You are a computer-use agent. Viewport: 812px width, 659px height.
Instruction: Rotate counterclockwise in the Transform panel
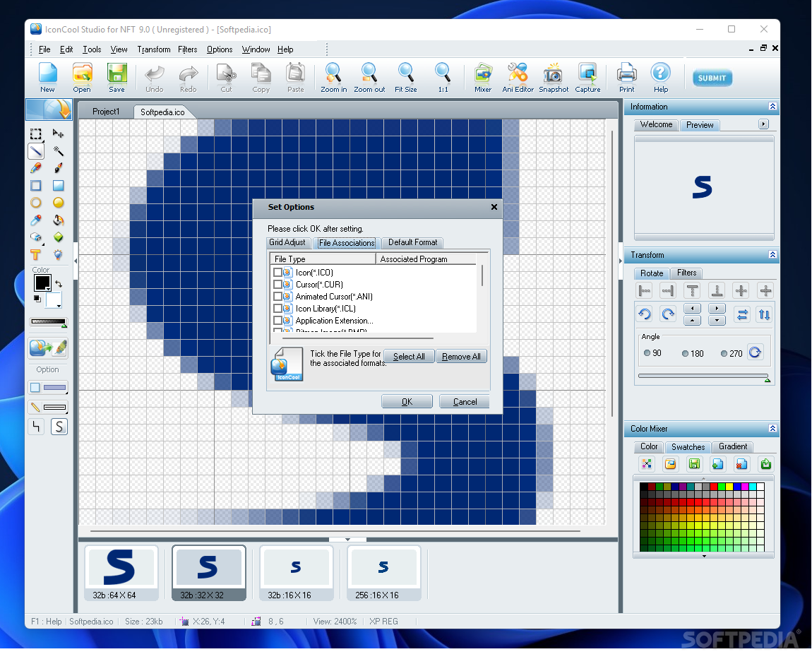coord(644,314)
